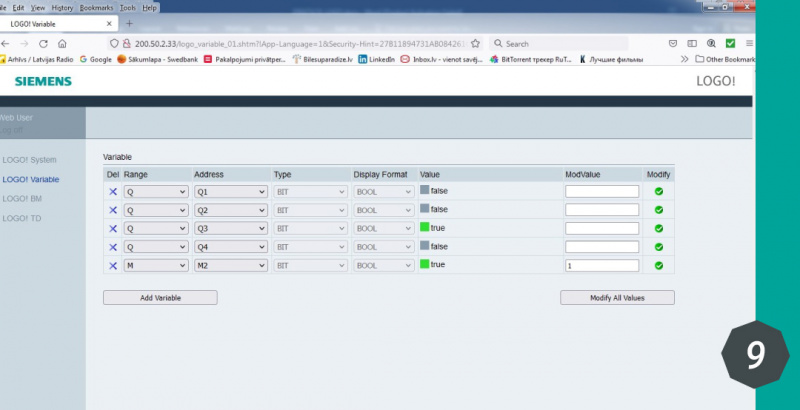Open a new browser tab with plus
800x410 pixels.
pyautogui.click(x=129, y=23)
